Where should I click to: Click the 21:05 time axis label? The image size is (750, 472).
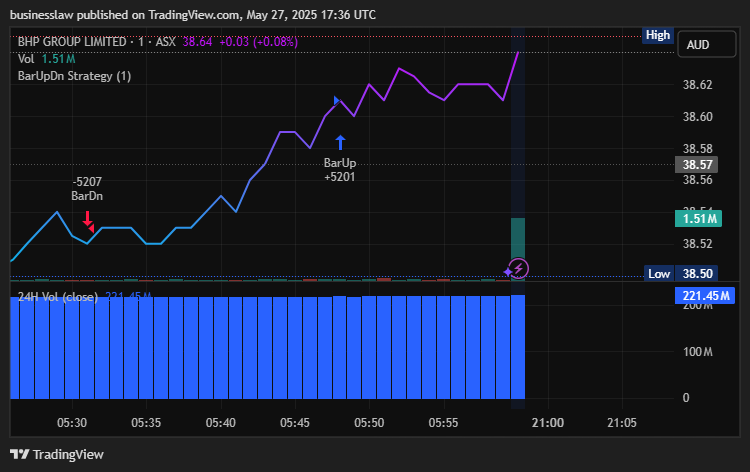pyautogui.click(x=622, y=423)
